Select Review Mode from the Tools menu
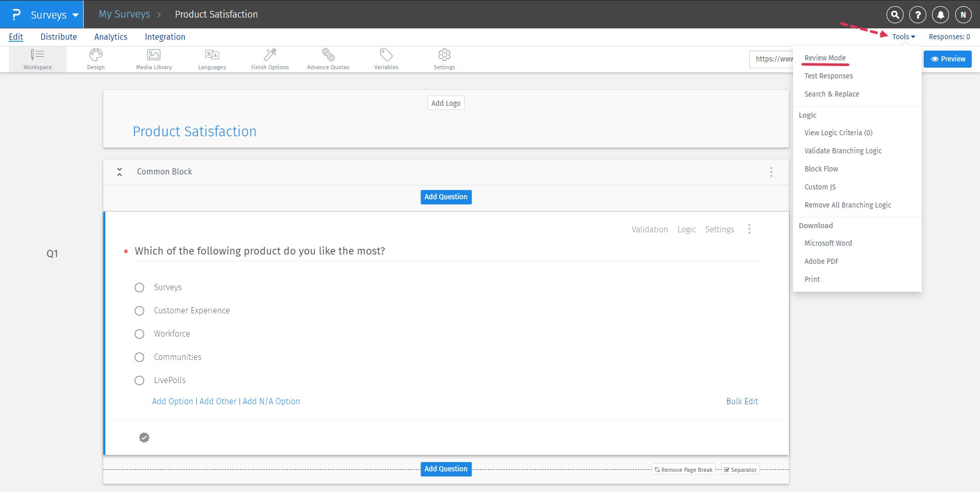This screenshot has width=980, height=492. click(825, 58)
